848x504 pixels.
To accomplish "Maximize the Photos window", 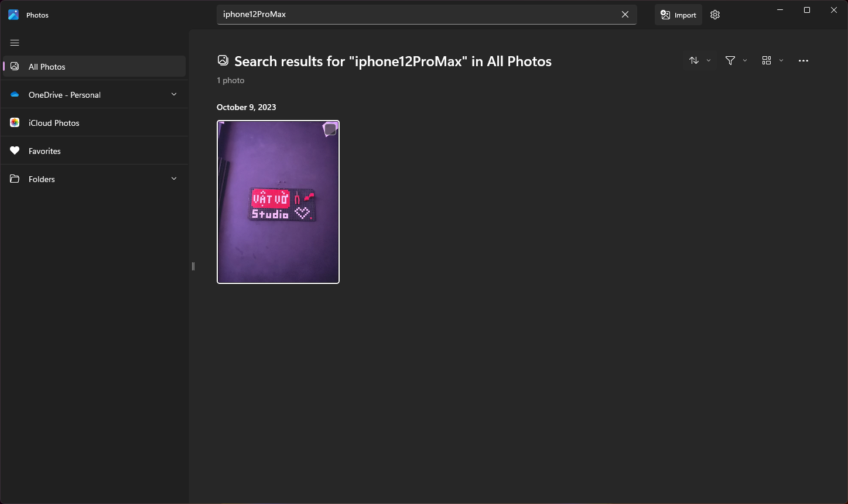I will (807, 10).
